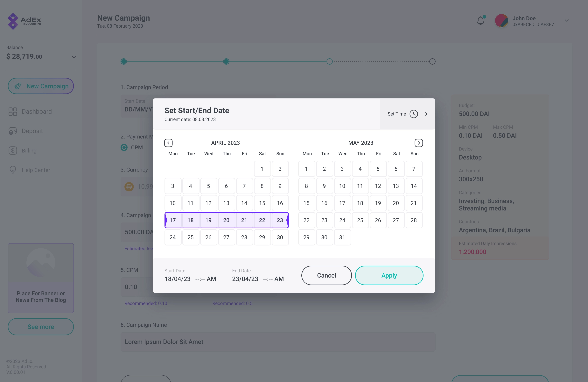Viewport: 588px width, 382px height.
Task: Click the Set Time clock icon
Action: tap(413, 114)
